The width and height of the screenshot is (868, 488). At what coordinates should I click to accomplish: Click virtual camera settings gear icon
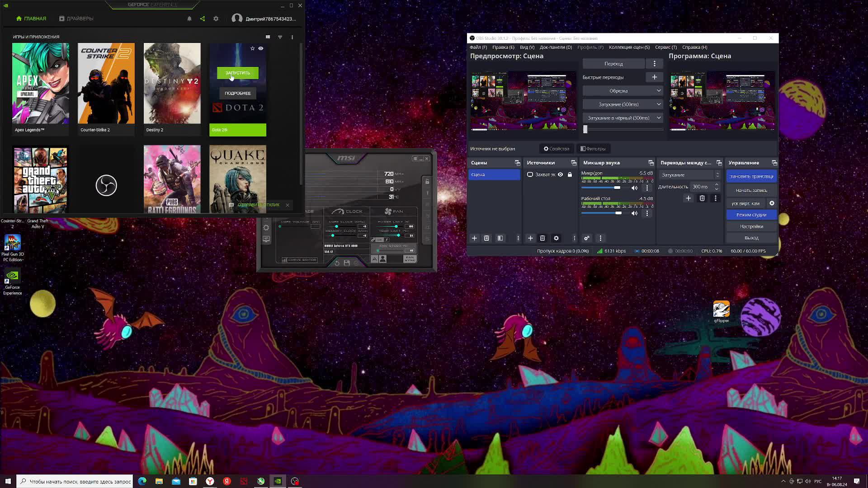click(x=772, y=203)
